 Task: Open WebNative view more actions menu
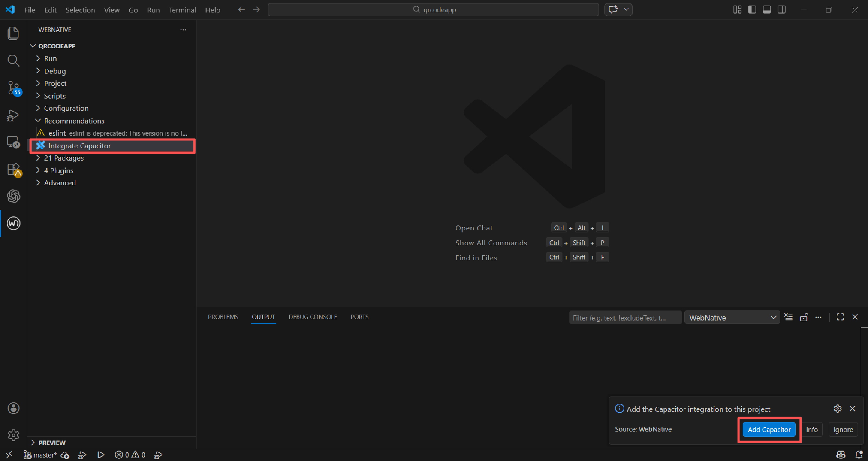click(183, 30)
